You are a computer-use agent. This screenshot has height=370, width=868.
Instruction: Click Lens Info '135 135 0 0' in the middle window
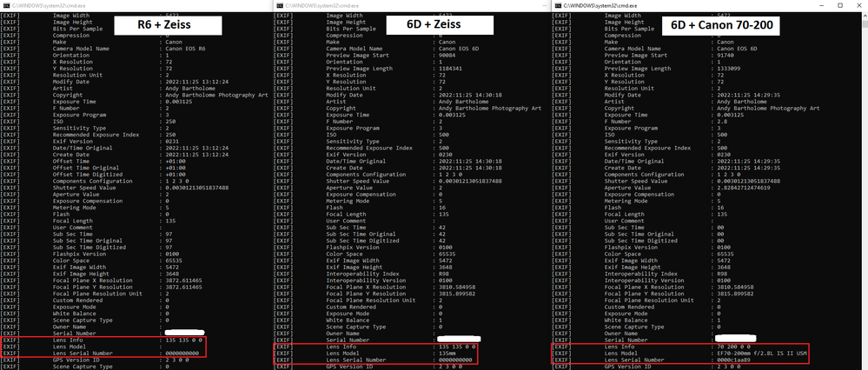point(455,347)
